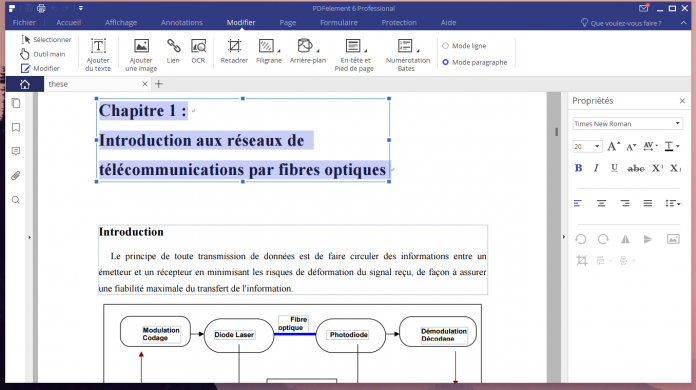Screen dimensions: 696x390
Task: Click the Modifier edit tool
Action: tap(40, 68)
